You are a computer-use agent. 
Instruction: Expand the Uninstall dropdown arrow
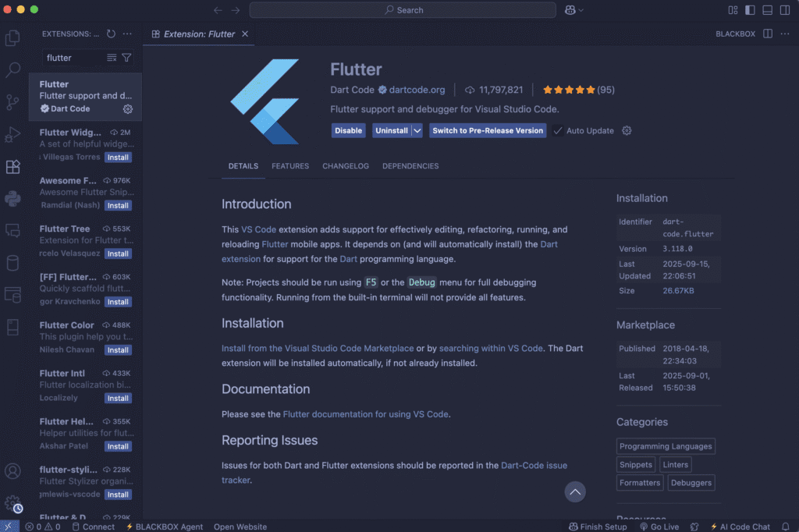417,130
